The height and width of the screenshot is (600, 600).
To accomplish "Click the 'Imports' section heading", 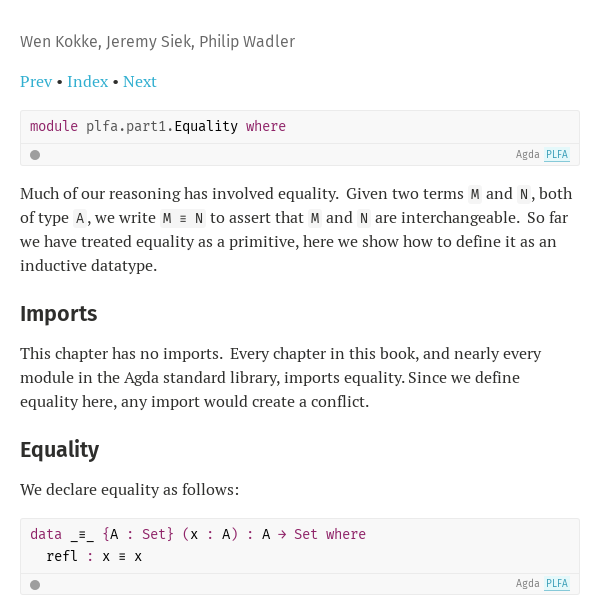I will coord(59,314).
